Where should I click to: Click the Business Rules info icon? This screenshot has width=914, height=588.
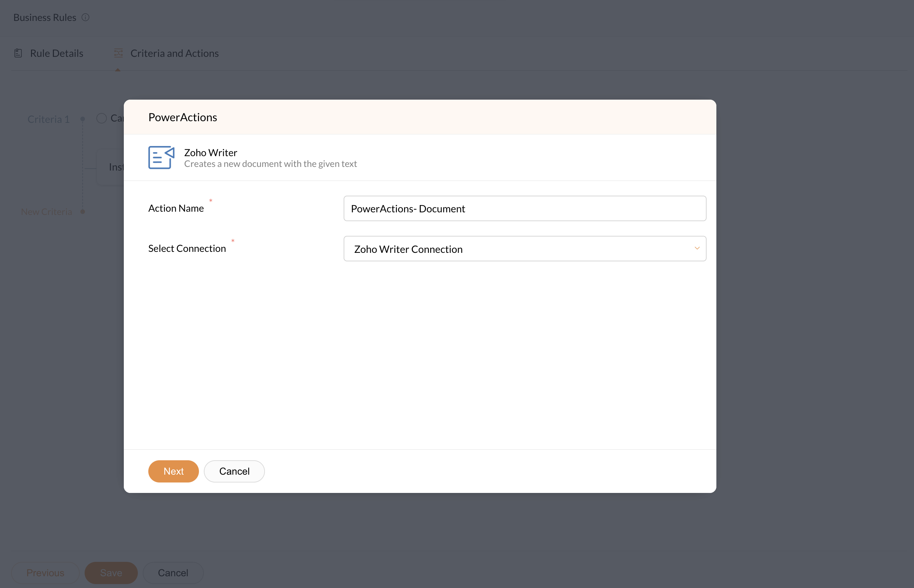pyautogui.click(x=86, y=18)
